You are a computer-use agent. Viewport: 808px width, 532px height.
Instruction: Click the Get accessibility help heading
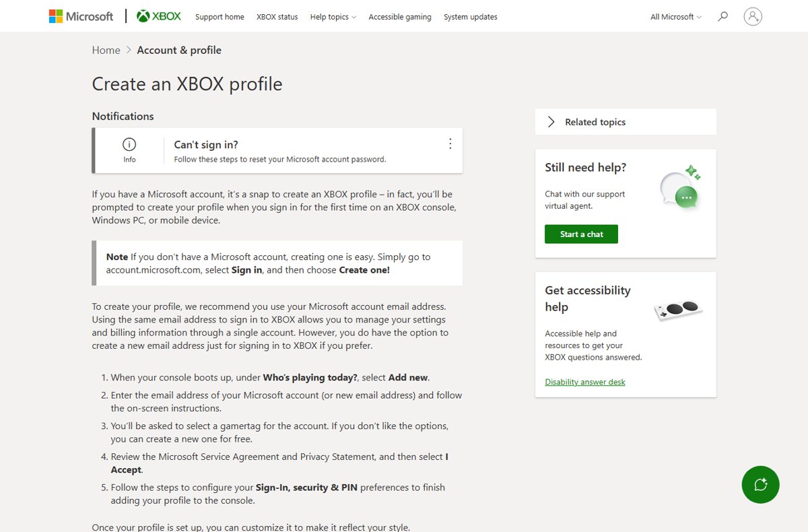pos(588,298)
